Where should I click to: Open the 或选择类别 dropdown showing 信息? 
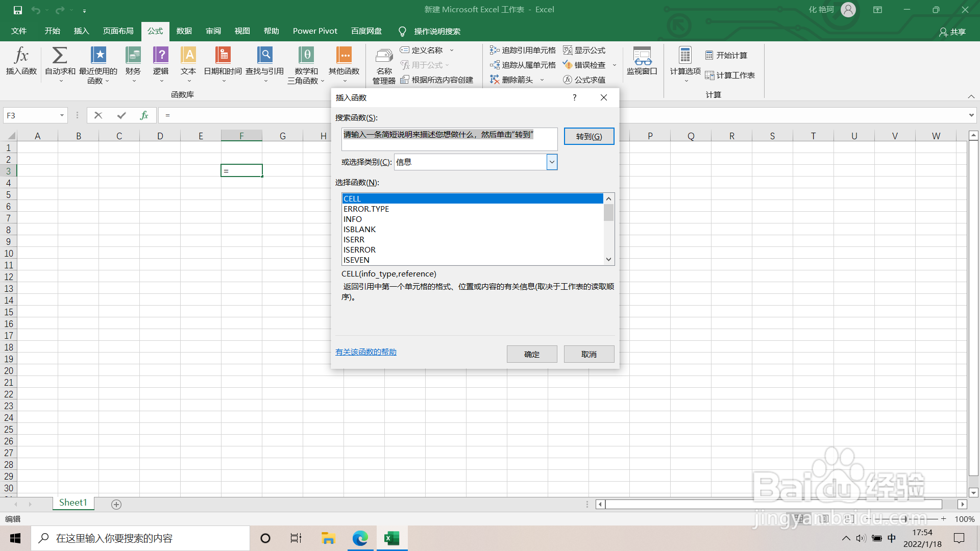point(551,162)
